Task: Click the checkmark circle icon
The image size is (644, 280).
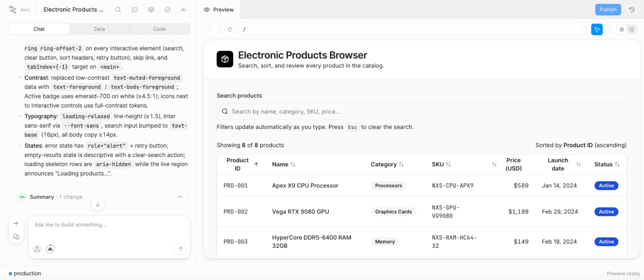Action: click(168, 10)
